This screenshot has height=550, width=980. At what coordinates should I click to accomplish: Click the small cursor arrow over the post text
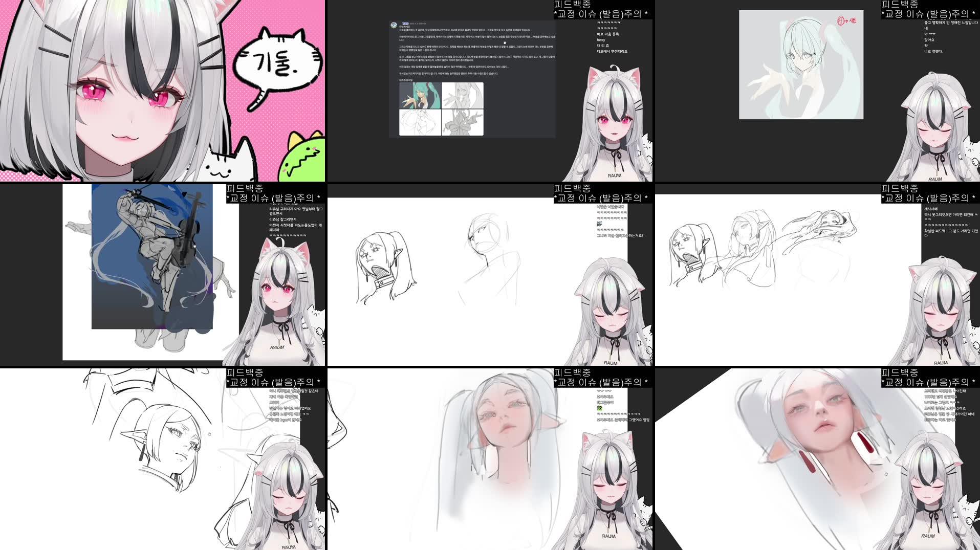click(505, 43)
